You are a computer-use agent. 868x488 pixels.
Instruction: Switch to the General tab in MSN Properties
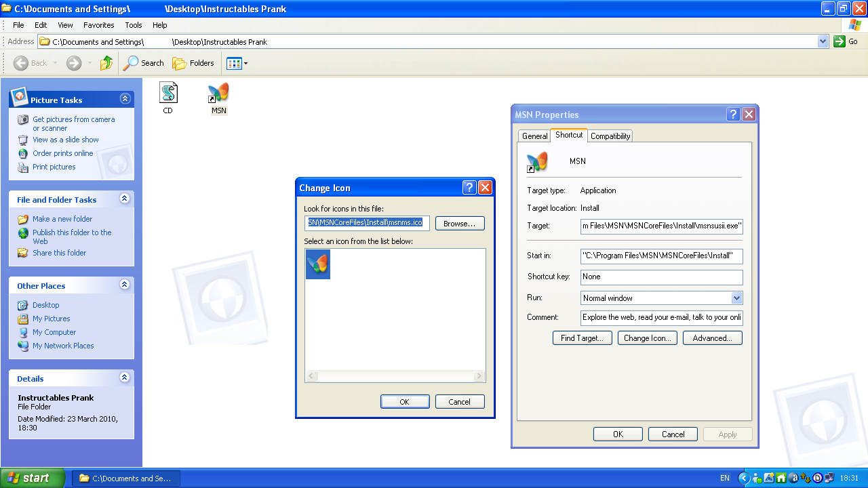[x=534, y=136]
